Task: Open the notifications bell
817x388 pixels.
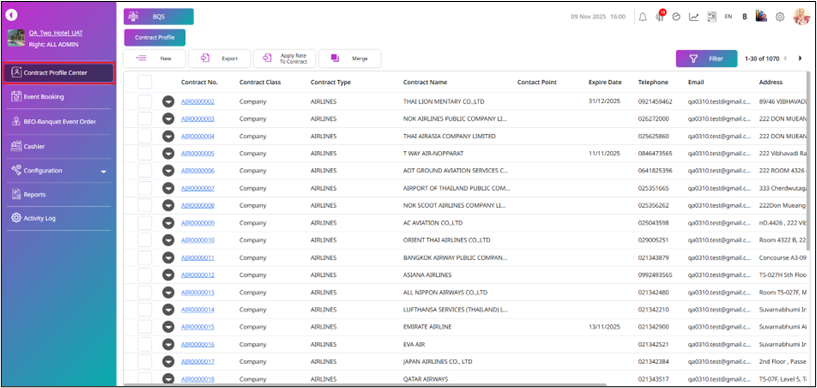Action: coord(643,17)
